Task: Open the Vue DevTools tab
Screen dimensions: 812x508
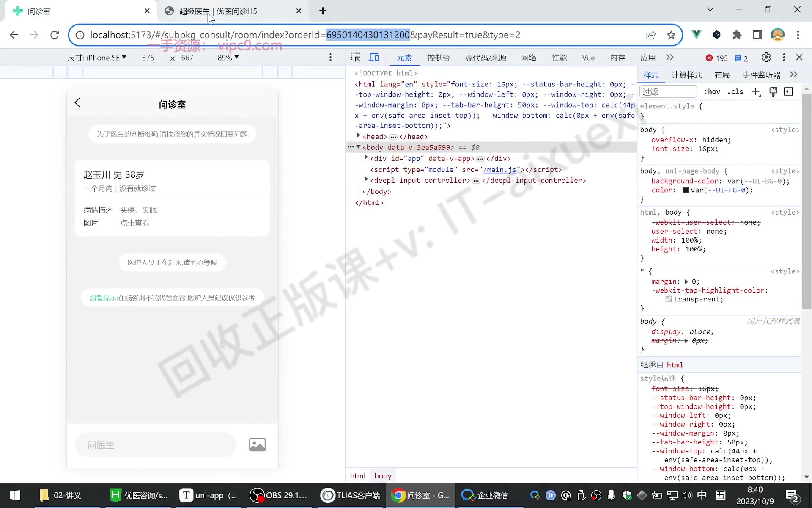Action: point(588,58)
